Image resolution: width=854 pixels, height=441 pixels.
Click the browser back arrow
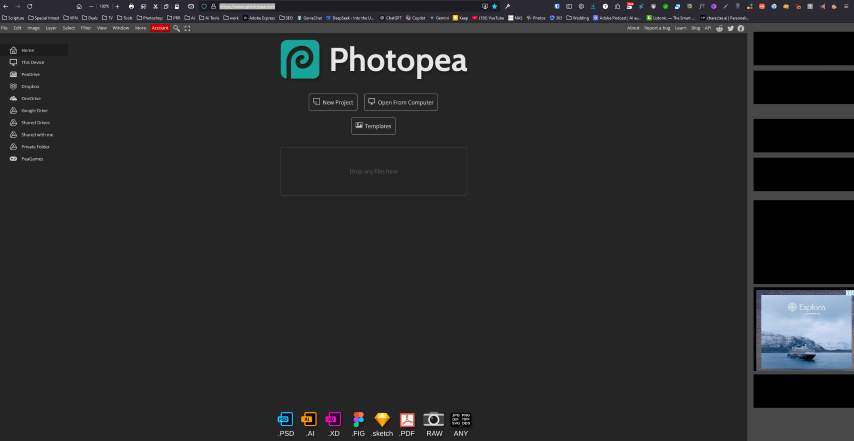[x=5, y=7]
